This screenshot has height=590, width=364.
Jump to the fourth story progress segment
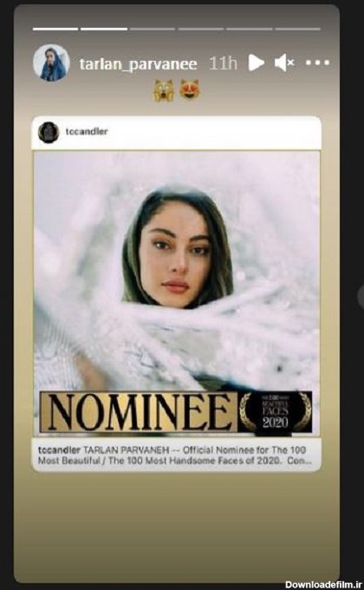[201, 29]
